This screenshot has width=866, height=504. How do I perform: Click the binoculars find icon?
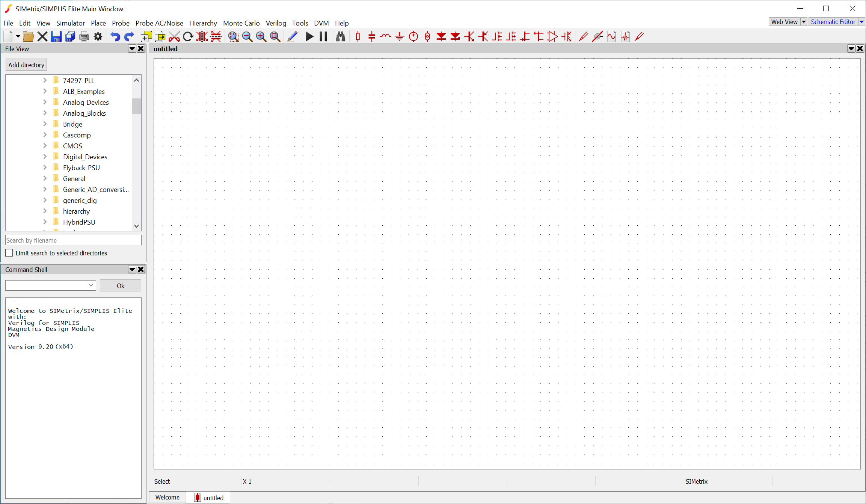pyautogui.click(x=340, y=36)
